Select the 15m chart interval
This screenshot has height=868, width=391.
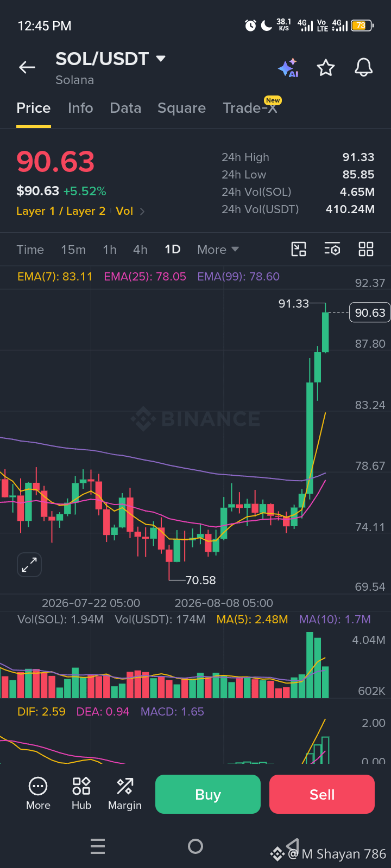(x=73, y=250)
